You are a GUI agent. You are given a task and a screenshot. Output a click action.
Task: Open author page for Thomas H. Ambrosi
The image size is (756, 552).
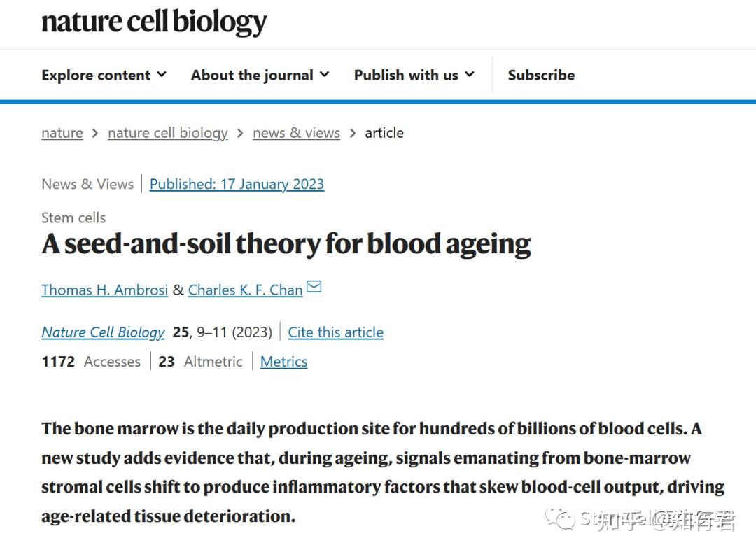[x=104, y=289]
